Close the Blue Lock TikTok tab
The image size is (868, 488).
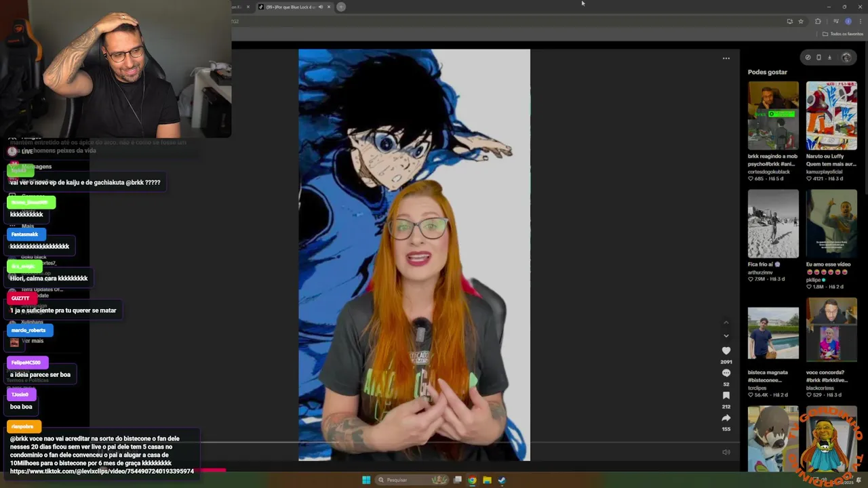[x=329, y=7]
